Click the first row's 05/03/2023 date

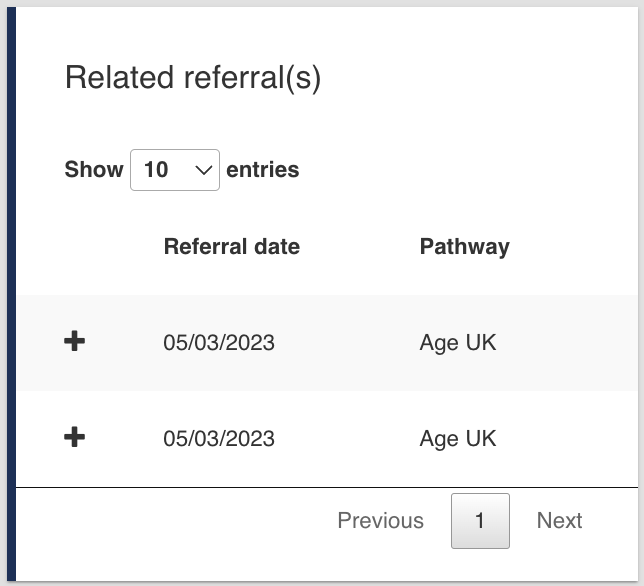(219, 343)
